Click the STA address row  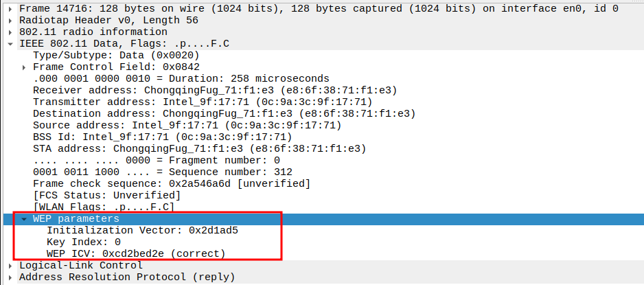[199, 149]
